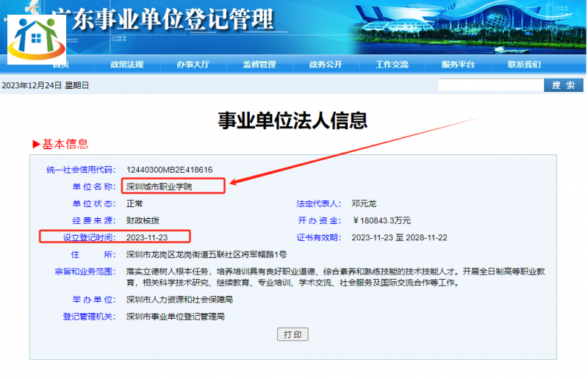This screenshot has height=379, width=588.
Task: Click the red triangle beside 基本信息
Action: click(x=36, y=144)
